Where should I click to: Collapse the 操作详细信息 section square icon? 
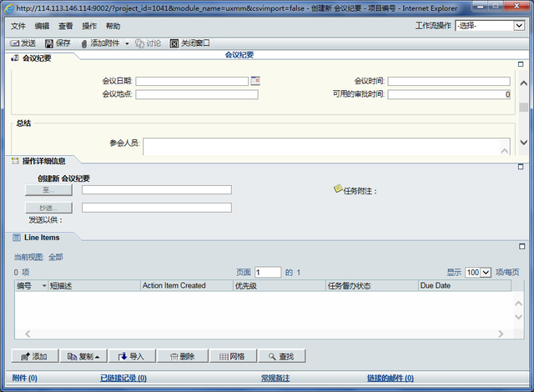(x=521, y=167)
